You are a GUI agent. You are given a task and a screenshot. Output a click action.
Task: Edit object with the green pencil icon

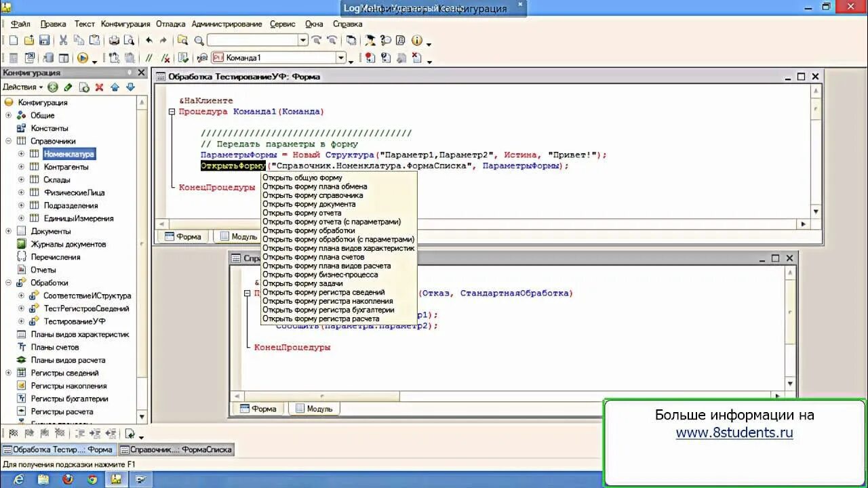point(68,87)
